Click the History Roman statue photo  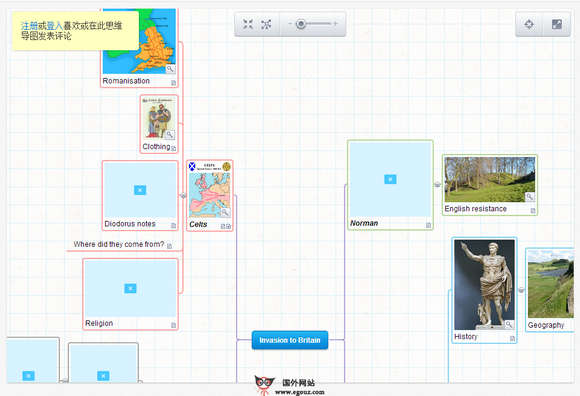point(484,284)
